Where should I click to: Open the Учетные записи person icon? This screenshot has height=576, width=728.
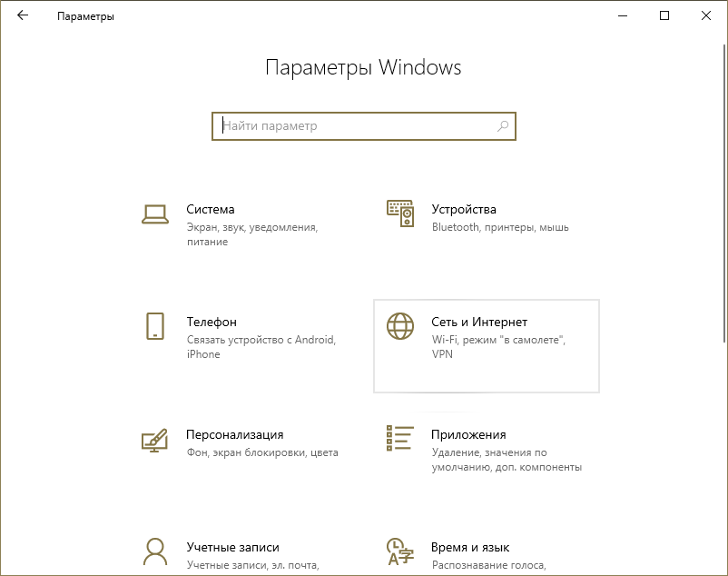click(x=155, y=551)
